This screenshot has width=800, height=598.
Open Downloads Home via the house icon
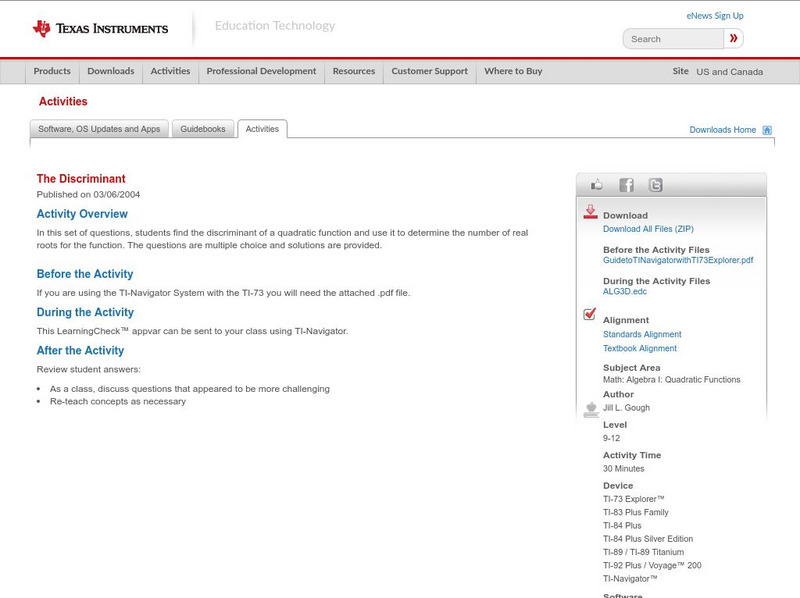point(766,129)
